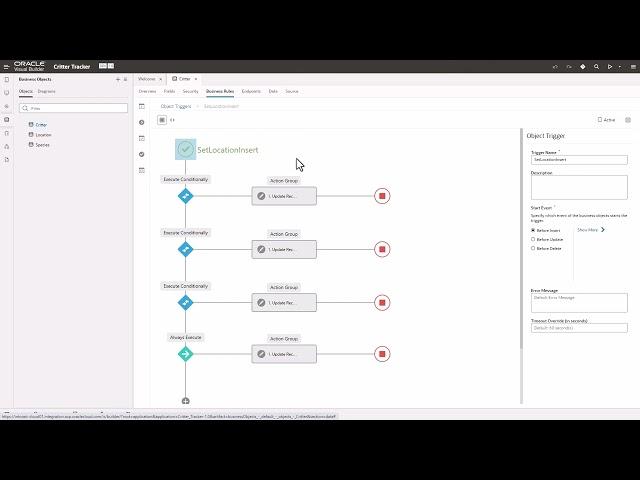This screenshot has width=640, height=480.
Task: Open the Objects tab
Action: [26, 91]
